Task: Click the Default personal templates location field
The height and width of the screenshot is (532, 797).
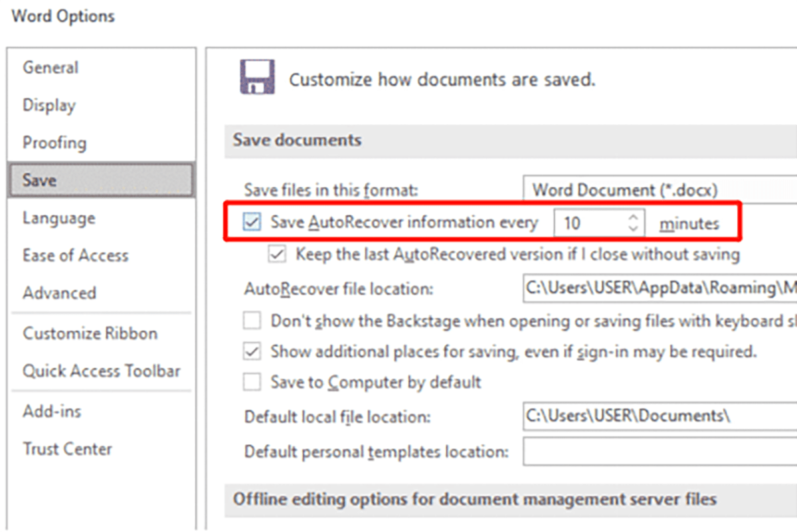Action: [x=659, y=452]
